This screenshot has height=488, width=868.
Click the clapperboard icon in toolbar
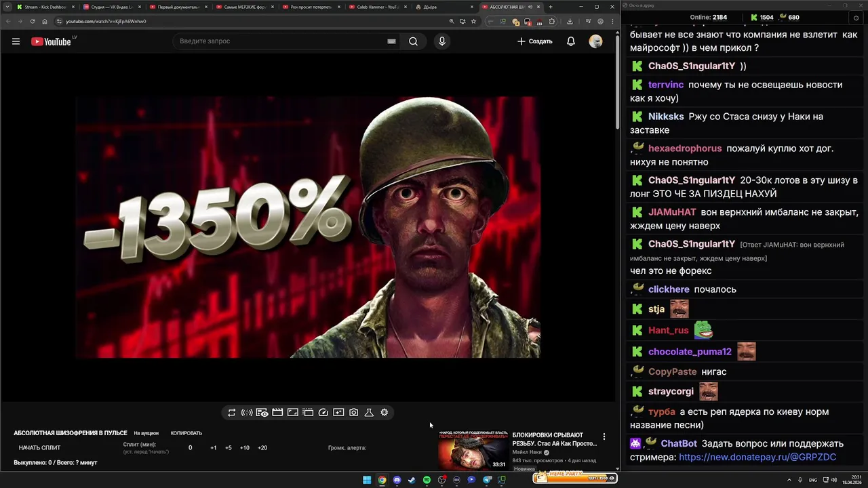pos(277,412)
